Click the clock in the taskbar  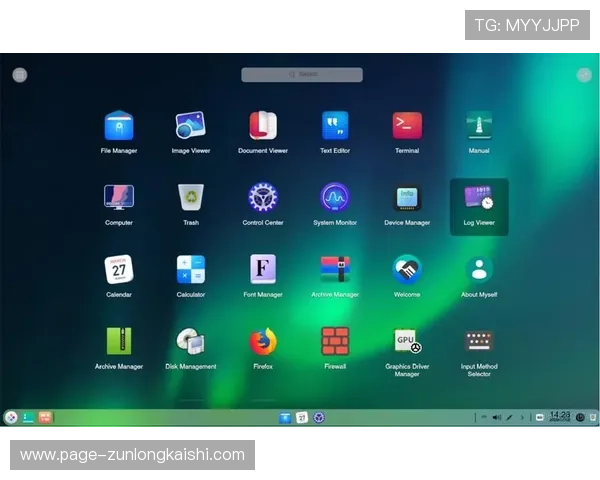click(560, 416)
